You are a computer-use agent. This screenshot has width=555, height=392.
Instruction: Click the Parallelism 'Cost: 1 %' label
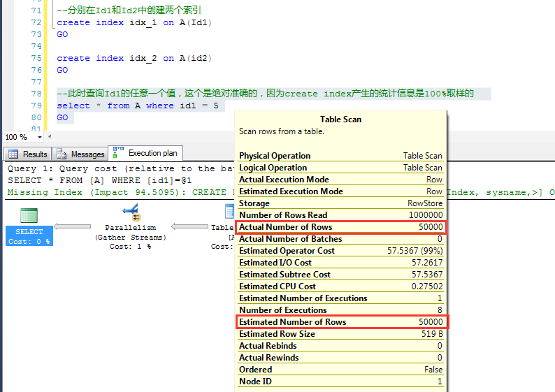(130, 247)
